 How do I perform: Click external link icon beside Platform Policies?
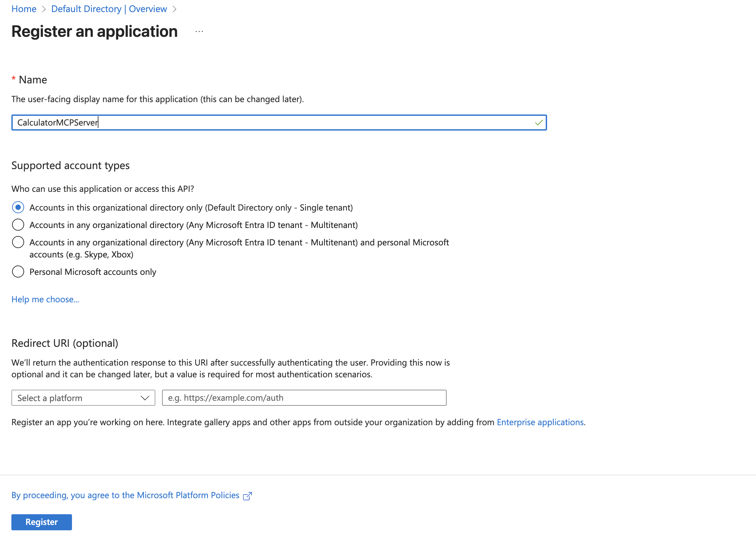(x=247, y=496)
